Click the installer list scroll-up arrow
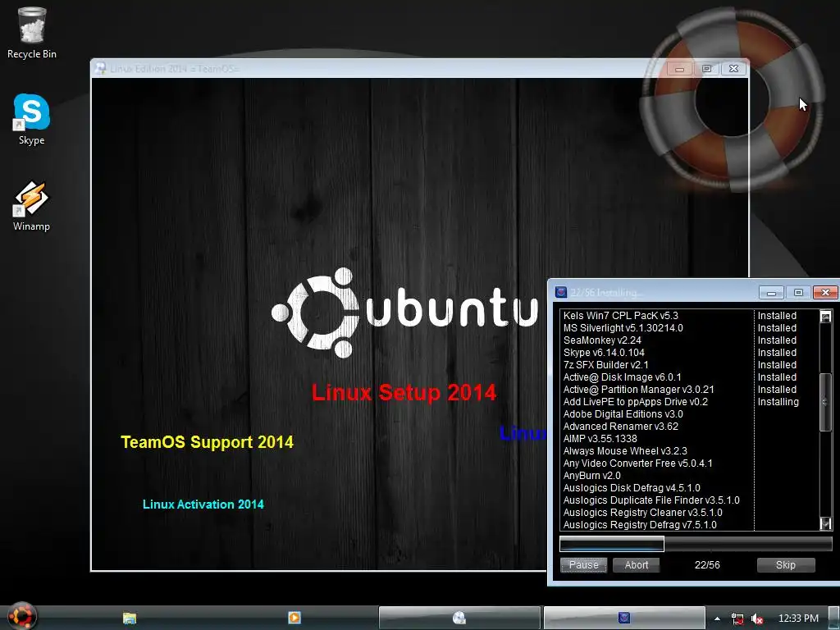Image resolution: width=840 pixels, height=630 pixels. pyautogui.click(x=825, y=316)
